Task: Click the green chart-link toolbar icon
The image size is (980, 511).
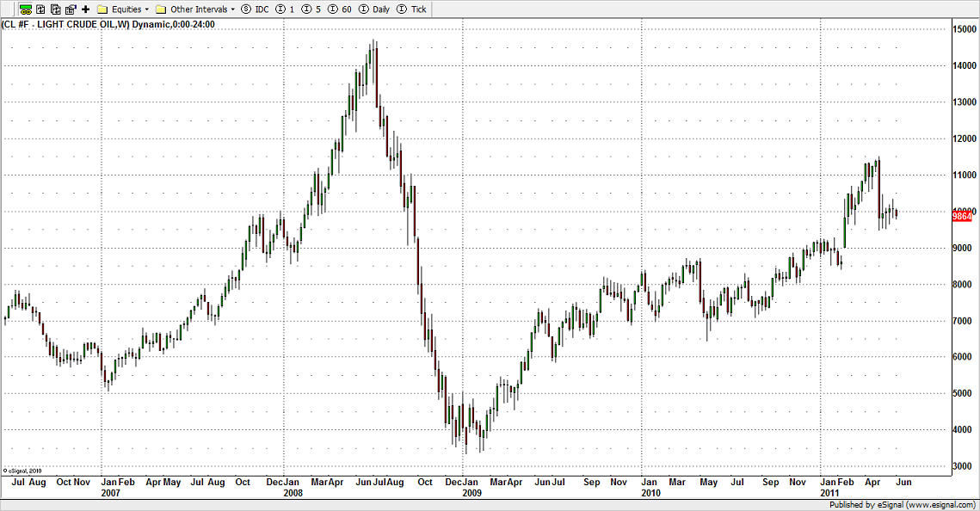Action: click(x=26, y=9)
